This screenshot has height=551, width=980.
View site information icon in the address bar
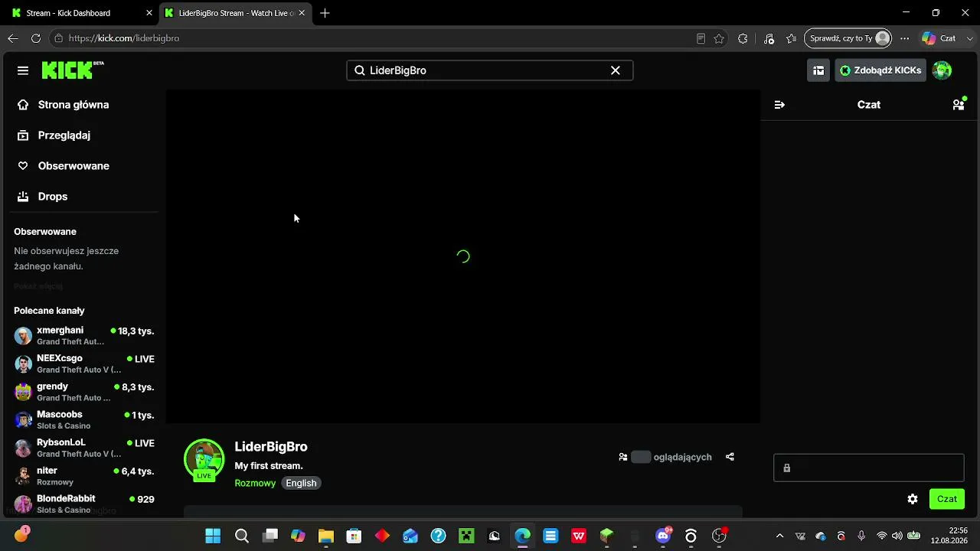pyautogui.click(x=58, y=38)
